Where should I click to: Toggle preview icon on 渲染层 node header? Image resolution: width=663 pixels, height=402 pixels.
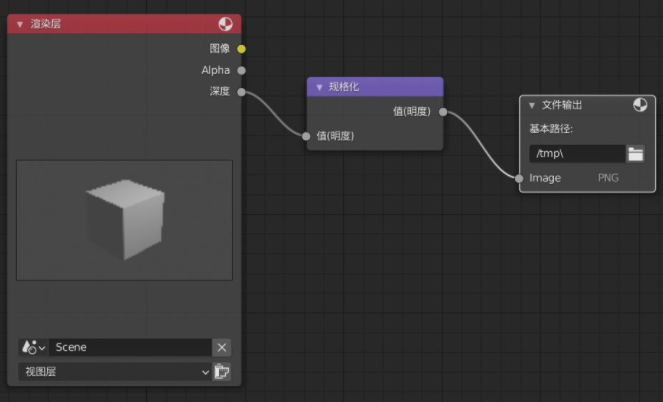pos(226,24)
